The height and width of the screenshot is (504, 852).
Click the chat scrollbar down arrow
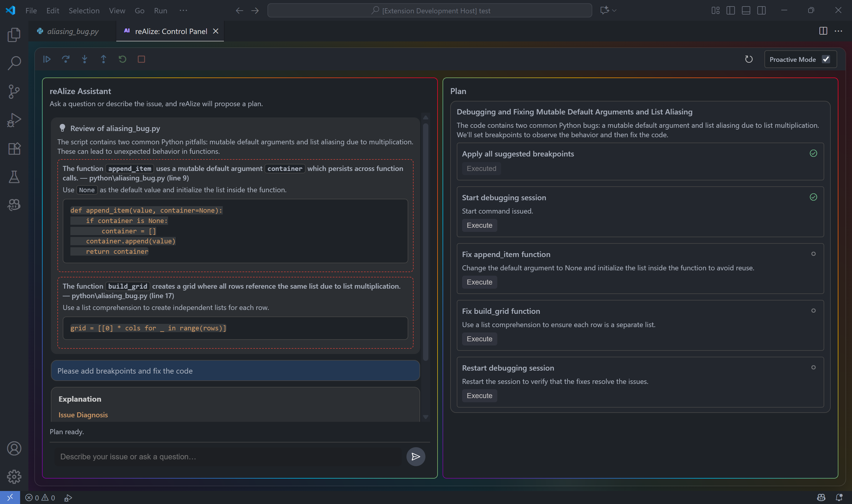coord(425,417)
